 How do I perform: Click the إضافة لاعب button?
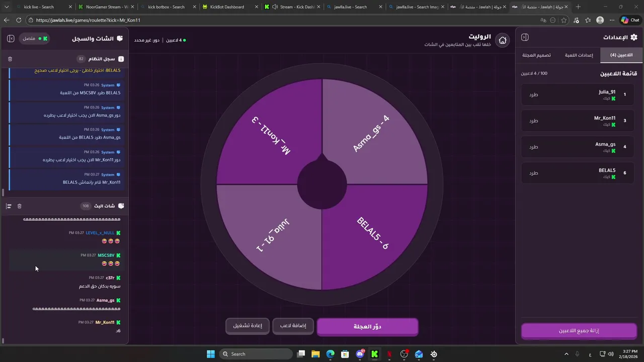tap(293, 326)
